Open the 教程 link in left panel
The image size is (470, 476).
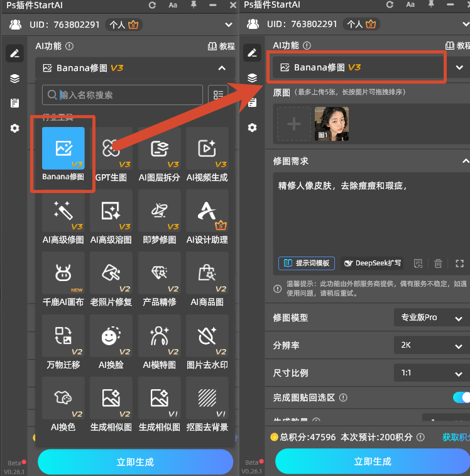[221, 46]
